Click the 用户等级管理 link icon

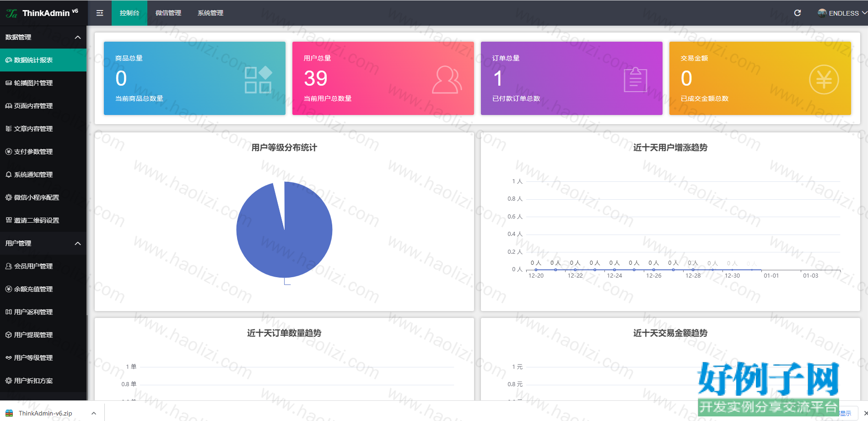[9, 358]
